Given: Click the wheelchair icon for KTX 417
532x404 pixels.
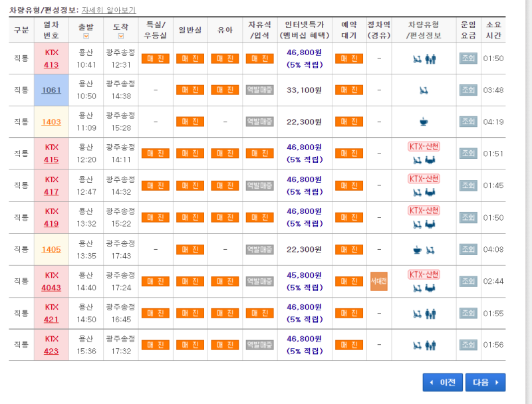Looking at the screenshot, I should (418, 193).
